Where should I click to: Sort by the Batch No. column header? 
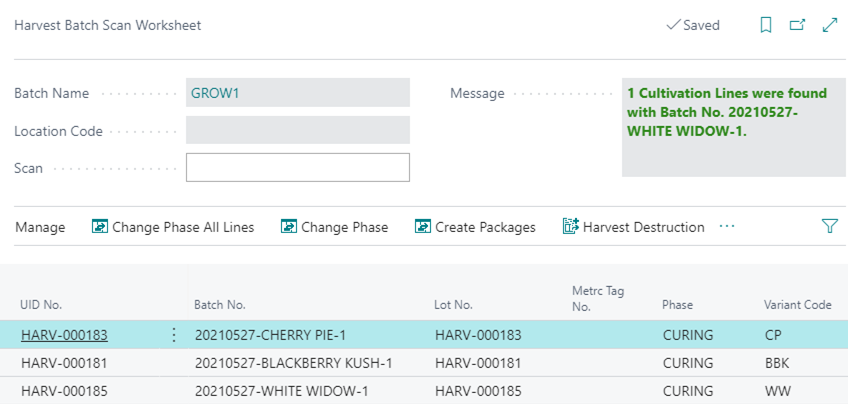(x=220, y=305)
